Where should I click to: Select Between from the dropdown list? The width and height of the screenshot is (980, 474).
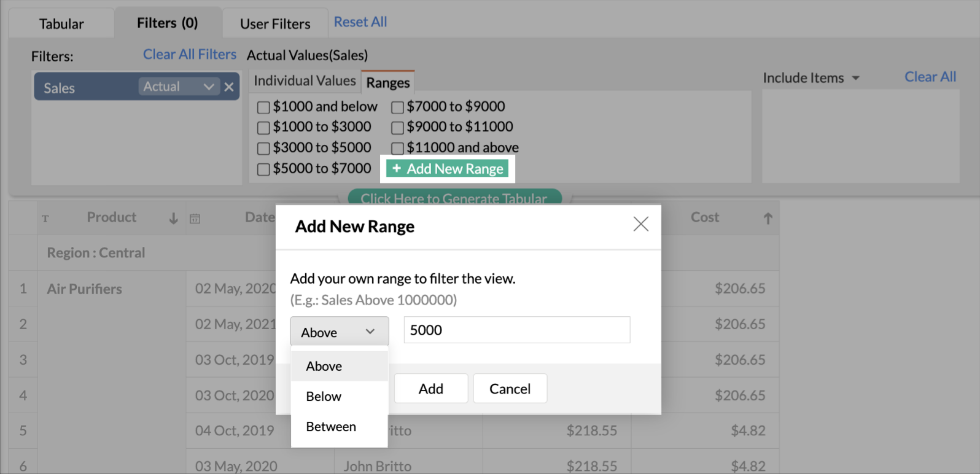click(340, 426)
